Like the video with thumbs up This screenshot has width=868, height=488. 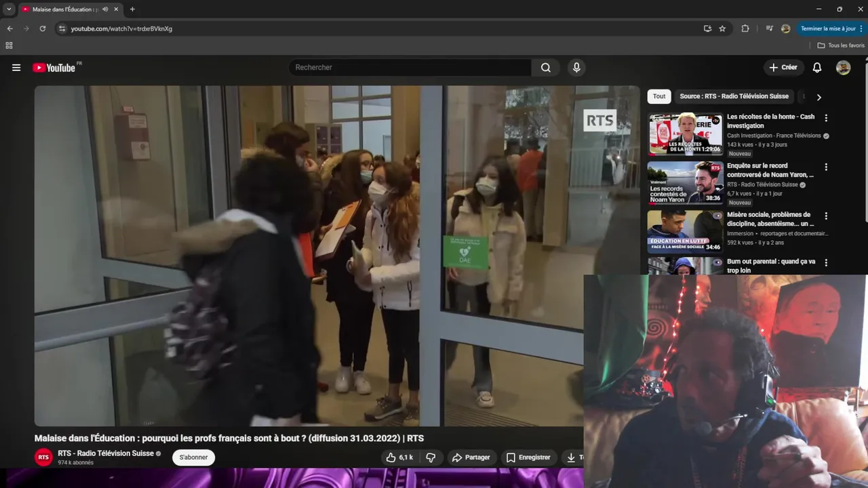399,457
